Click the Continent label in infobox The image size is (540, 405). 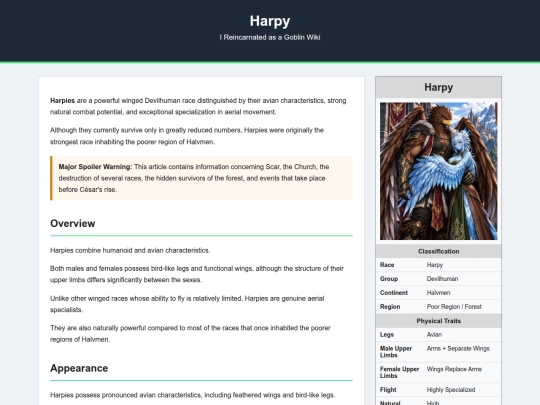394,293
